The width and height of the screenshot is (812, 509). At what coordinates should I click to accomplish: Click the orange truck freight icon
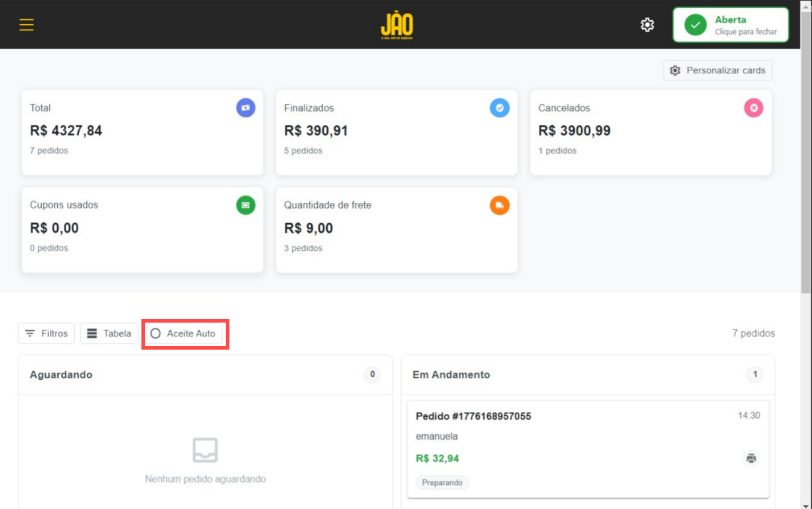coord(500,205)
